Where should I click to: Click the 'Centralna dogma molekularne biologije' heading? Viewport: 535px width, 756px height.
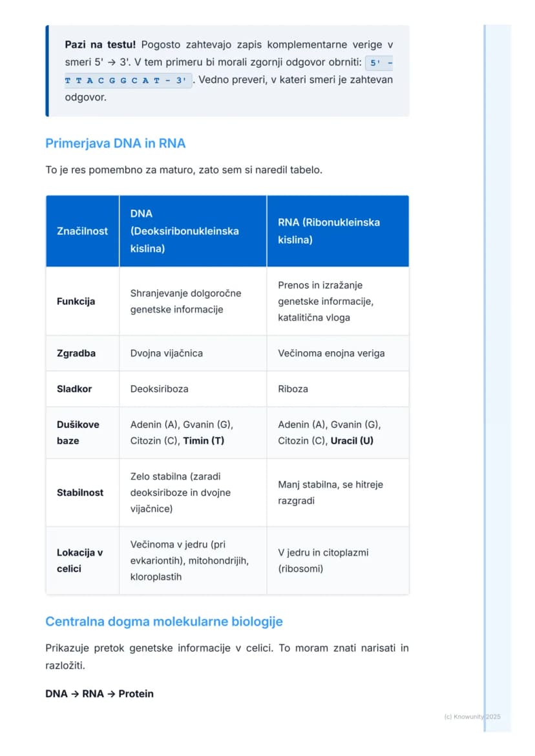164,622
